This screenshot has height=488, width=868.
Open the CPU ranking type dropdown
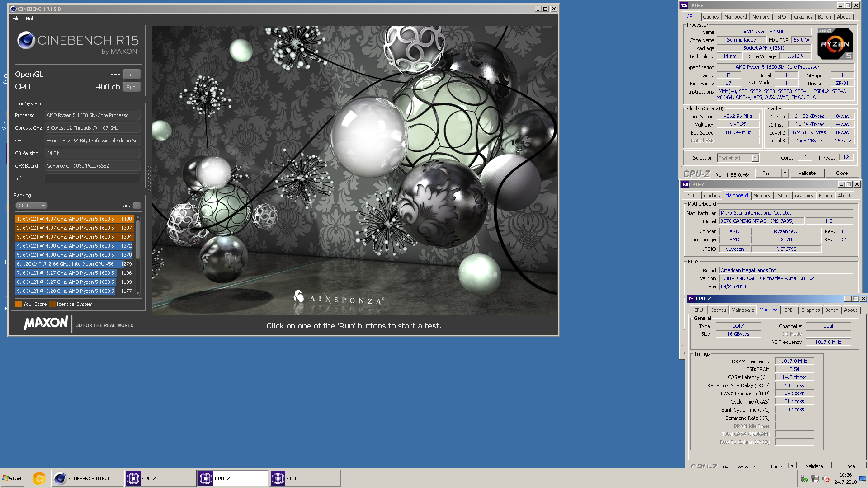(x=32, y=206)
